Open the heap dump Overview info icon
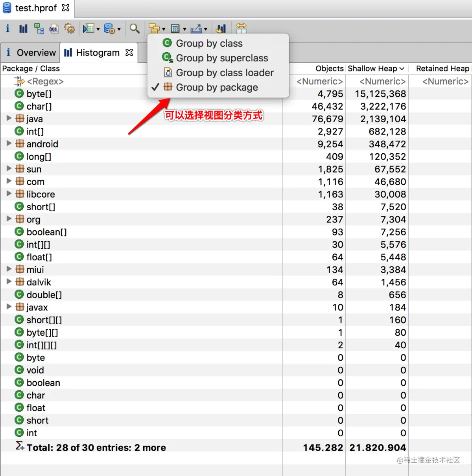472x476 pixels. click(x=7, y=28)
